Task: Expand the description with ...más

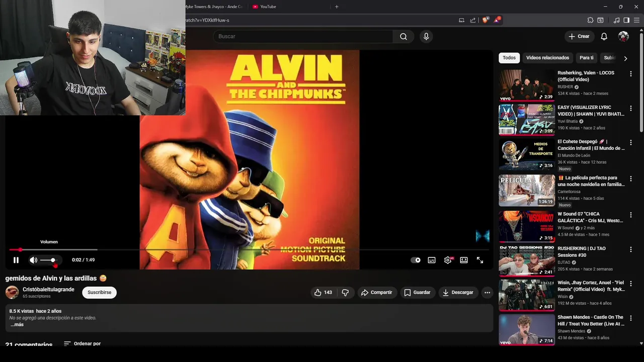Action: pyautogui.click(x=17, y=325)
